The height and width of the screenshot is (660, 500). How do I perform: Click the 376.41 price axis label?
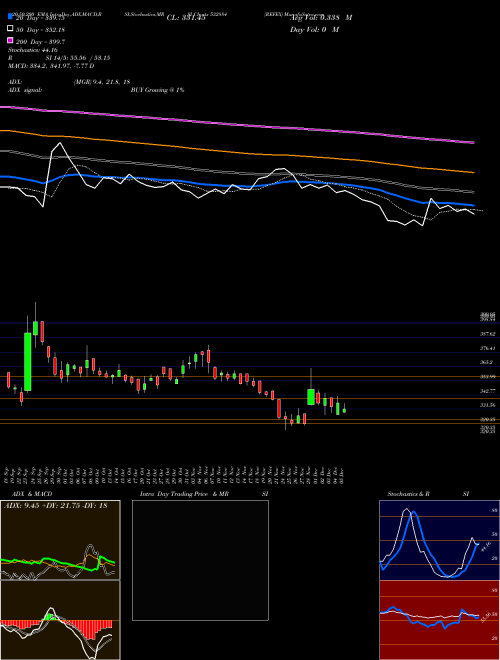[x=488, y=348]
